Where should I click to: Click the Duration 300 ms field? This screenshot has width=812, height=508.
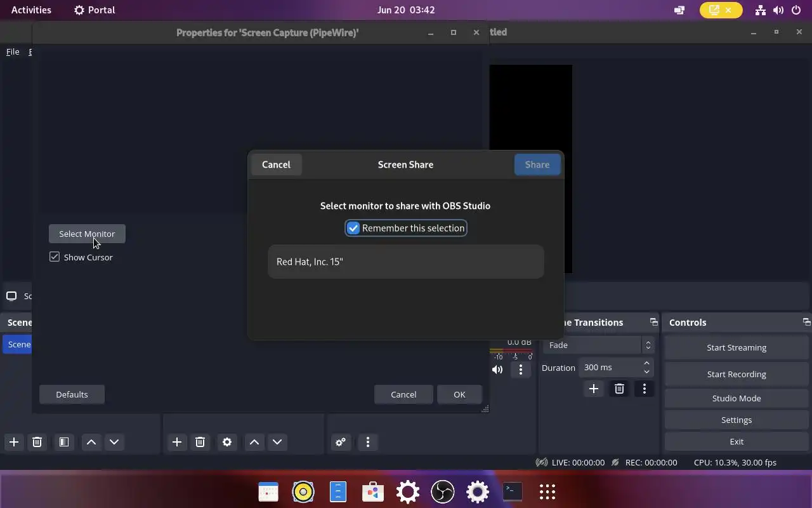point(610,368)
